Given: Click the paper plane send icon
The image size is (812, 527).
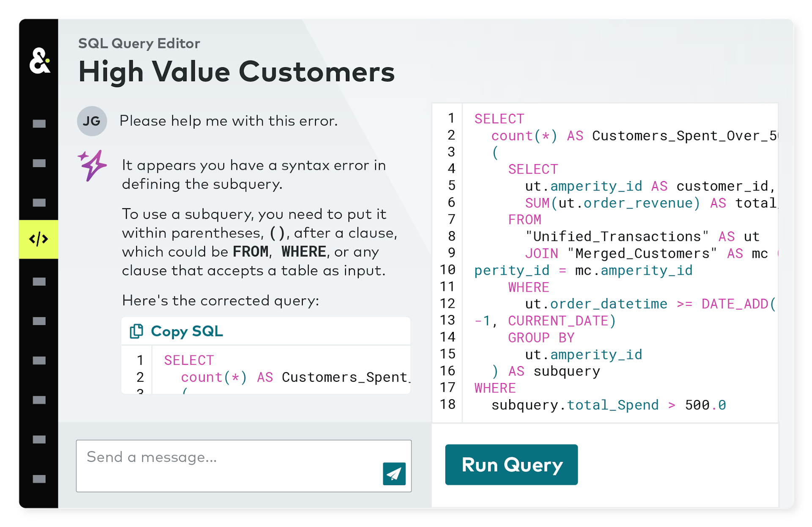Looking at the screenshot, I should coord(394,474).
